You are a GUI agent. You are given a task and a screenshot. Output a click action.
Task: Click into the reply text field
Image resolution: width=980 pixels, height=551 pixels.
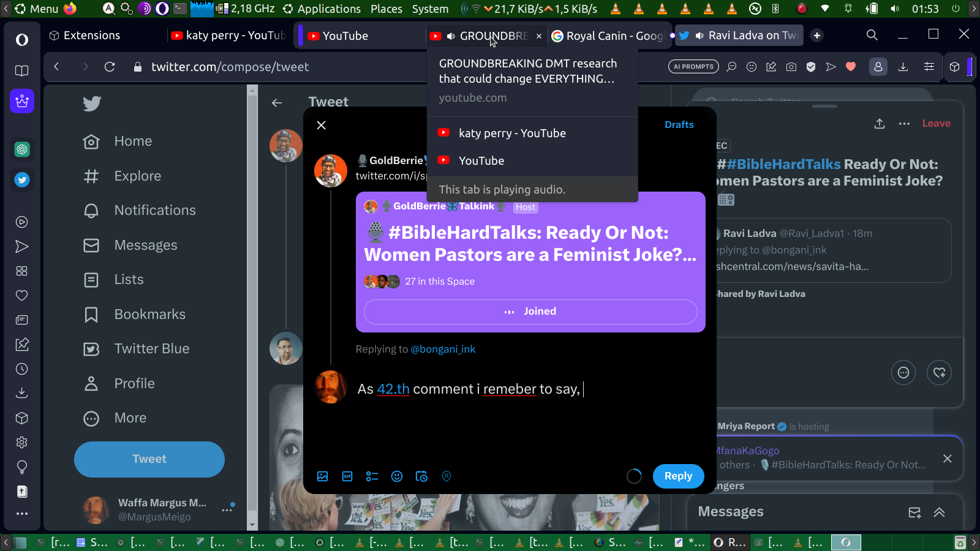[x=529, y=389]
